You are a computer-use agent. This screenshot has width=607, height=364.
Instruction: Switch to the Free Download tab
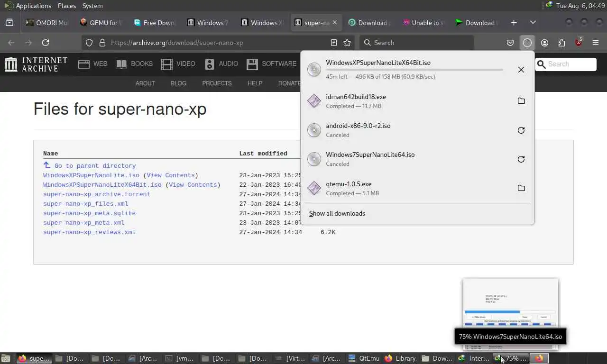[155, 22]
